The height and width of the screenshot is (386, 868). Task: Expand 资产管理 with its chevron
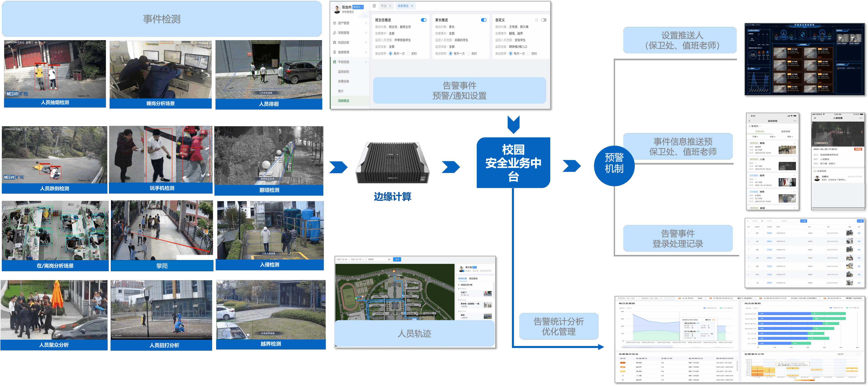pyautogui.click(x=366, y=23)
